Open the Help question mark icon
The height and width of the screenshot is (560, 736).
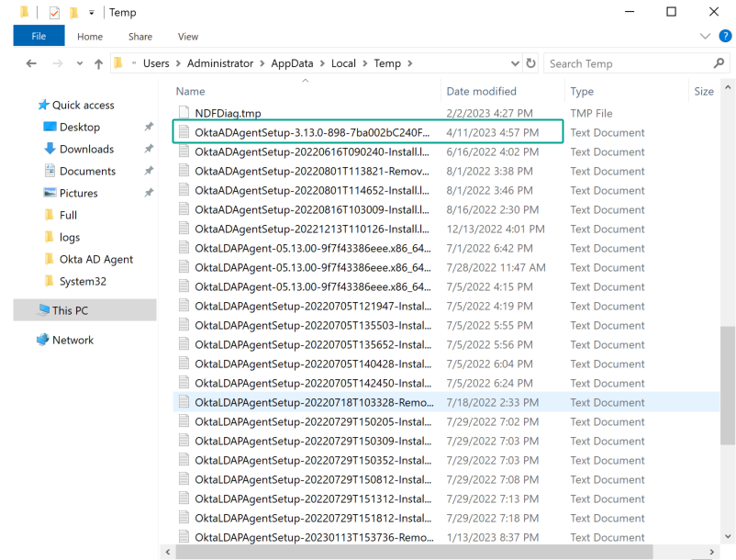click(x=725, y=36)
